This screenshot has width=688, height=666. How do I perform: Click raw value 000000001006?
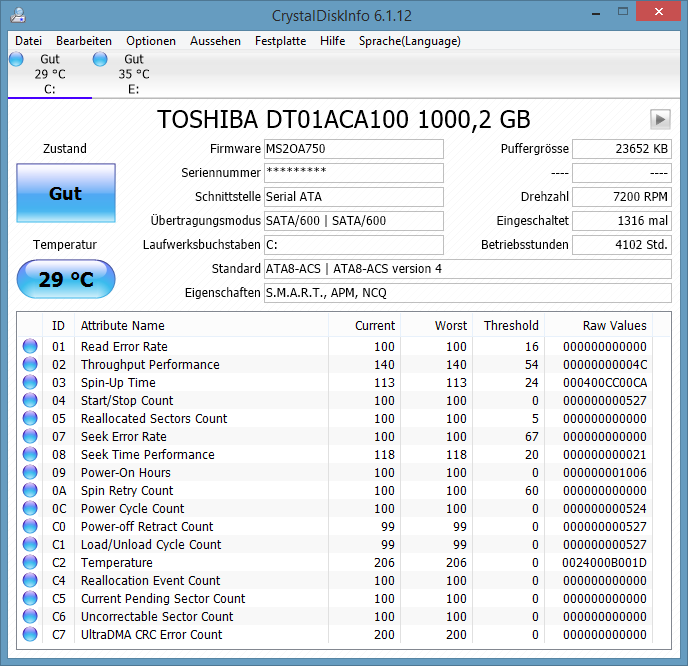pos(605,473)
